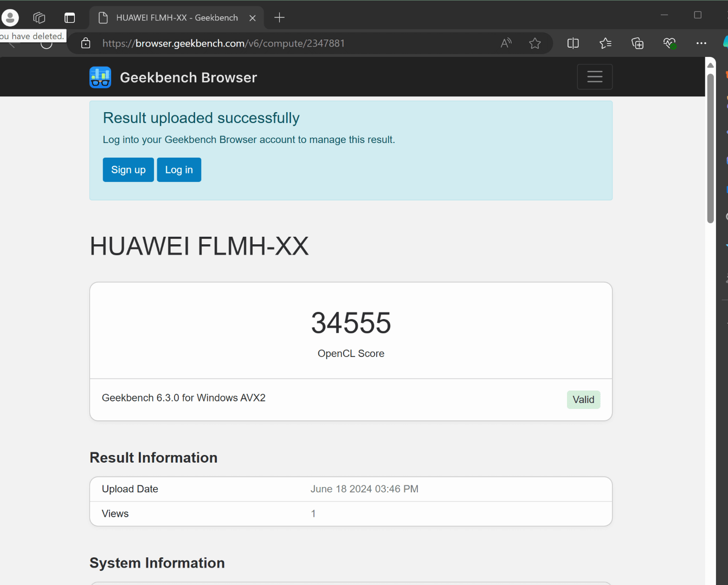Toggle the split screen icon
728x585 pixels.
coord(573,43)
